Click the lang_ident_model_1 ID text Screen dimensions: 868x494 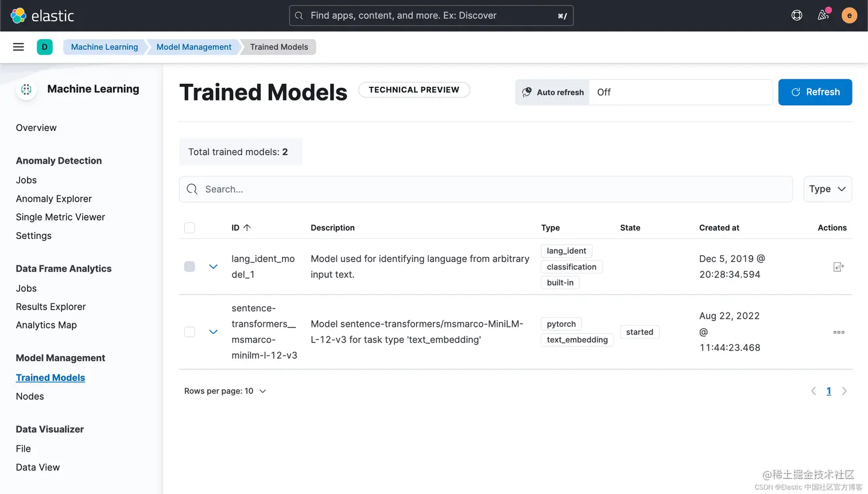point(263,267)
